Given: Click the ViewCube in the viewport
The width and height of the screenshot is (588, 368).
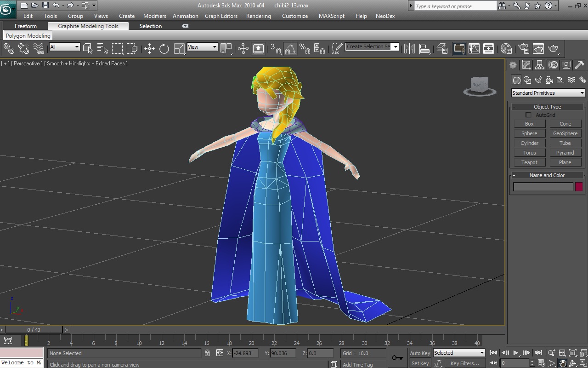Looking at the screenshot, I should (480, 86).
